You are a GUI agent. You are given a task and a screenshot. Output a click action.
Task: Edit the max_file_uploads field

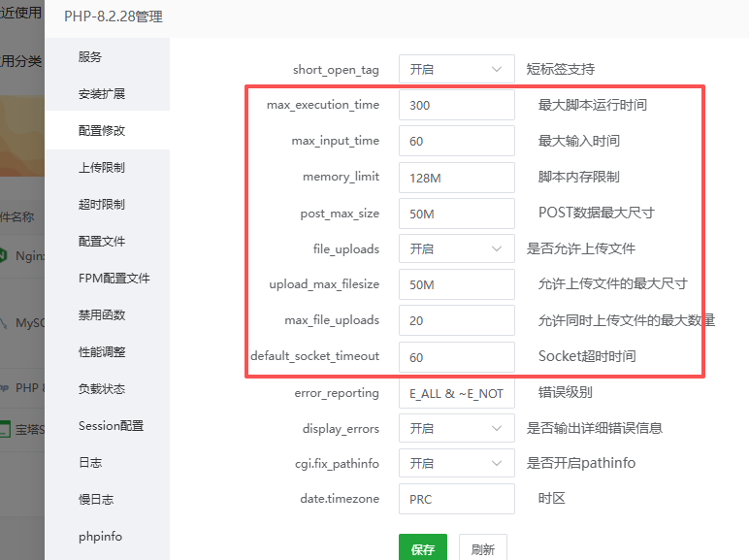click(x=457, y=320)
